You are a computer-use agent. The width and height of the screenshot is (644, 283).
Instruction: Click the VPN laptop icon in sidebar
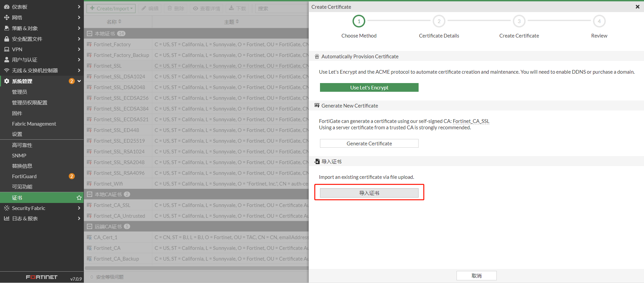pos(6,49)
